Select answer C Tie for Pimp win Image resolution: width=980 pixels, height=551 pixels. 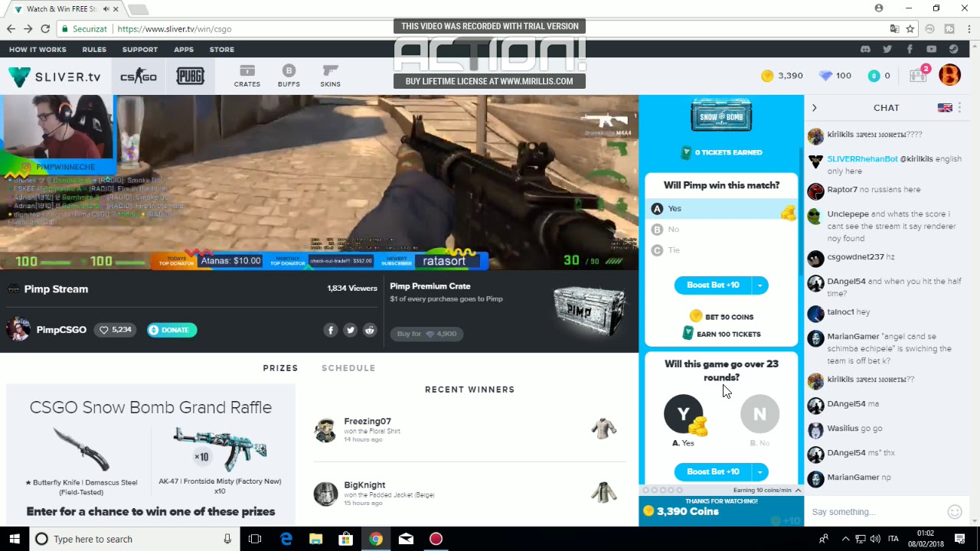721,250
